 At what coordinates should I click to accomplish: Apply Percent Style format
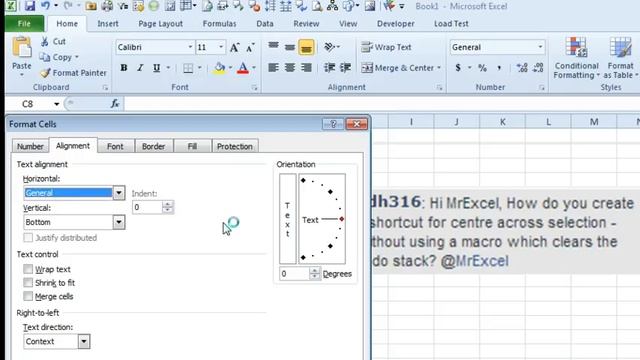(x=482, y=68)
